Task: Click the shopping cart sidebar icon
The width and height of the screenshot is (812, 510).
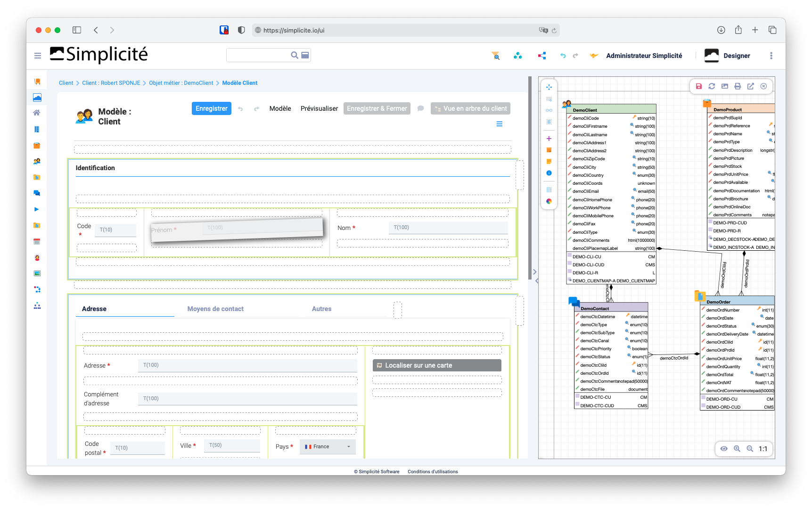Action: [x=37, y=82]
